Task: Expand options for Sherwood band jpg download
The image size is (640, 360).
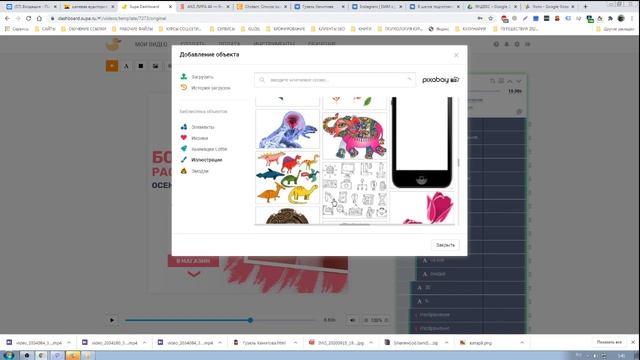Action: click(447, 343)
